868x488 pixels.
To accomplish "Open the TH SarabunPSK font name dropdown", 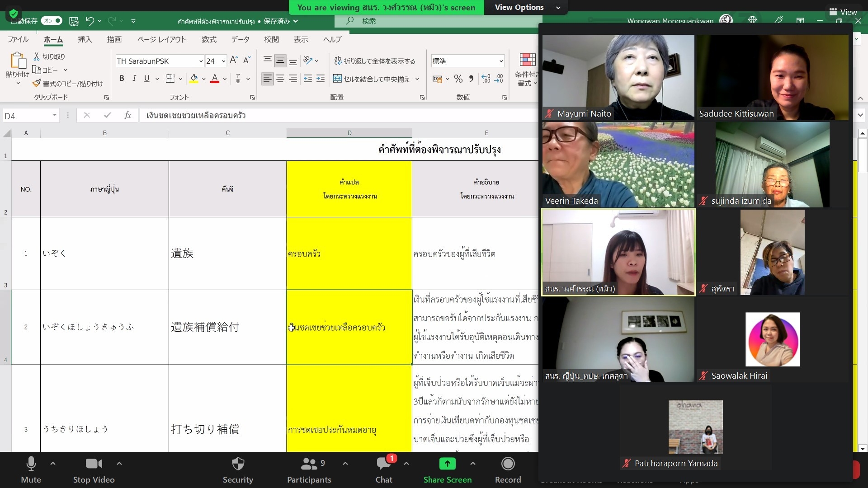I will (201, 61).
